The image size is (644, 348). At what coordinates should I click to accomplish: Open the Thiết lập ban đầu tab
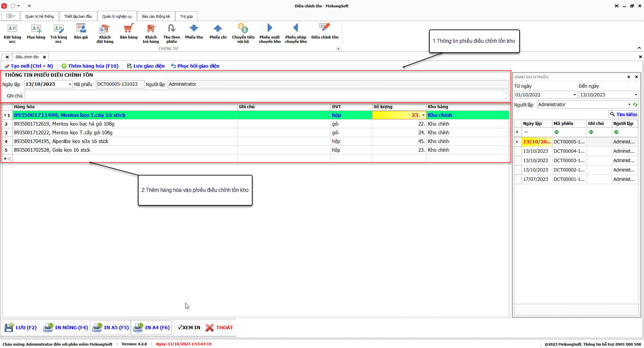(x=78, y=16)
